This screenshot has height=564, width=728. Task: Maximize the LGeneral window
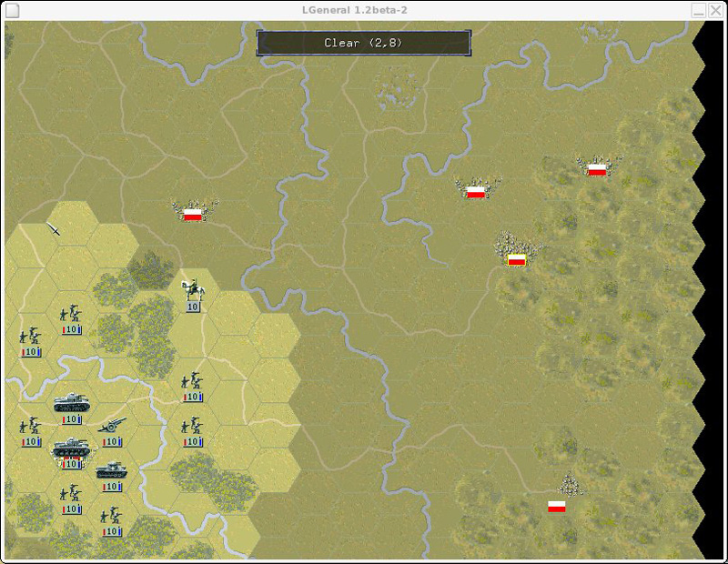(698, 10)
